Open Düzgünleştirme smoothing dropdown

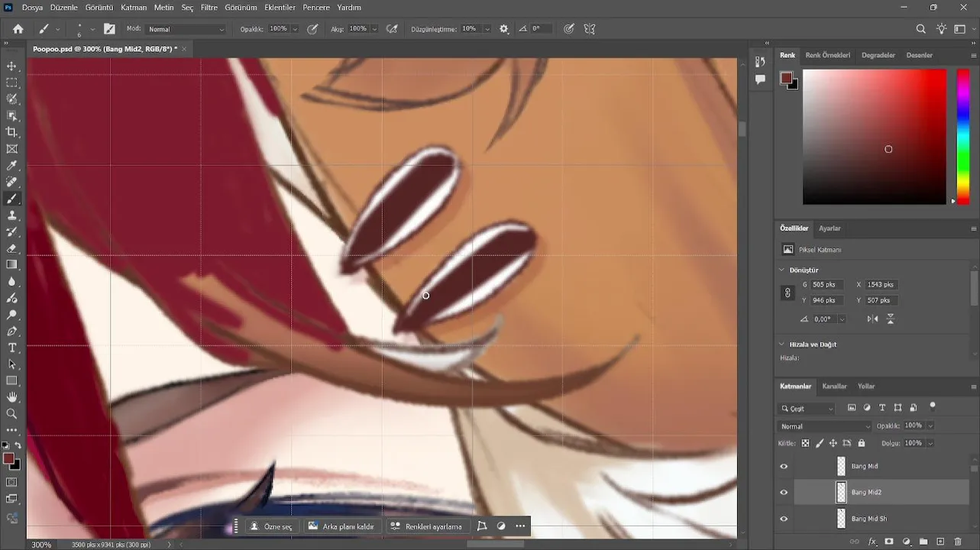pos(487,29)
